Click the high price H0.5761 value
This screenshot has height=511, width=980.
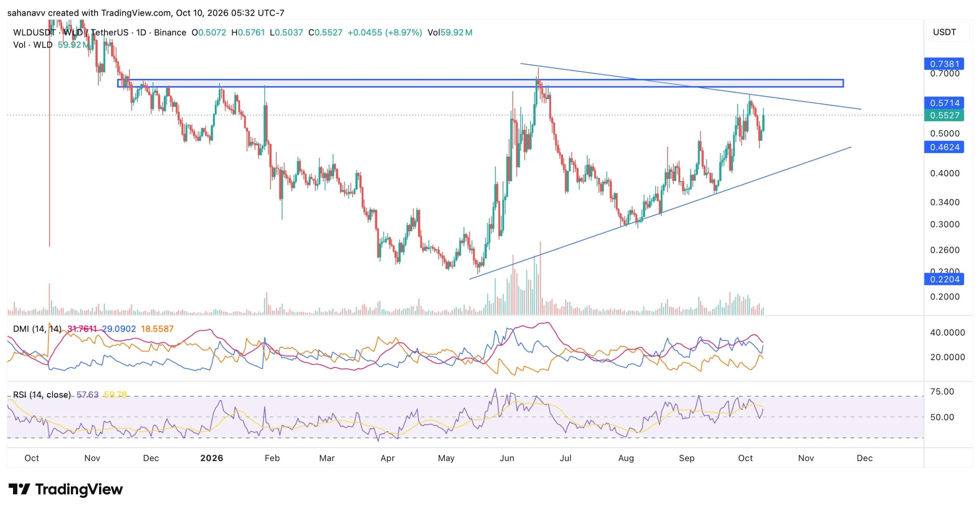pos(248,33)
